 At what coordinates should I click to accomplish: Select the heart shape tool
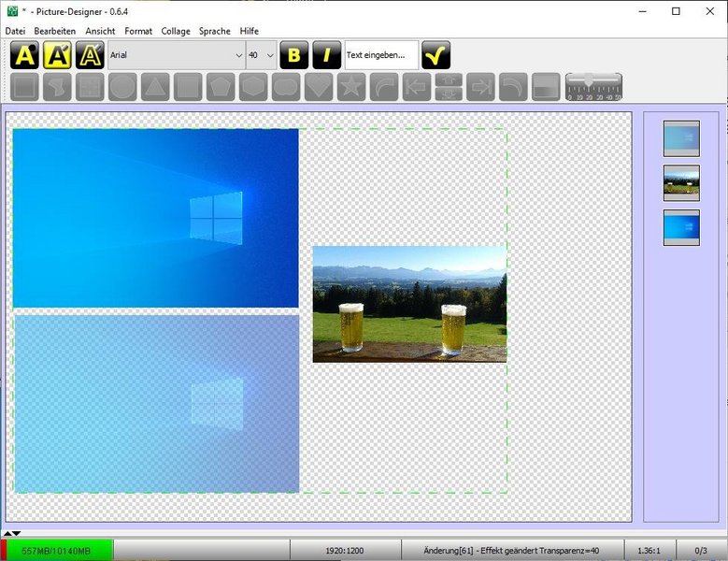(319, 87)
